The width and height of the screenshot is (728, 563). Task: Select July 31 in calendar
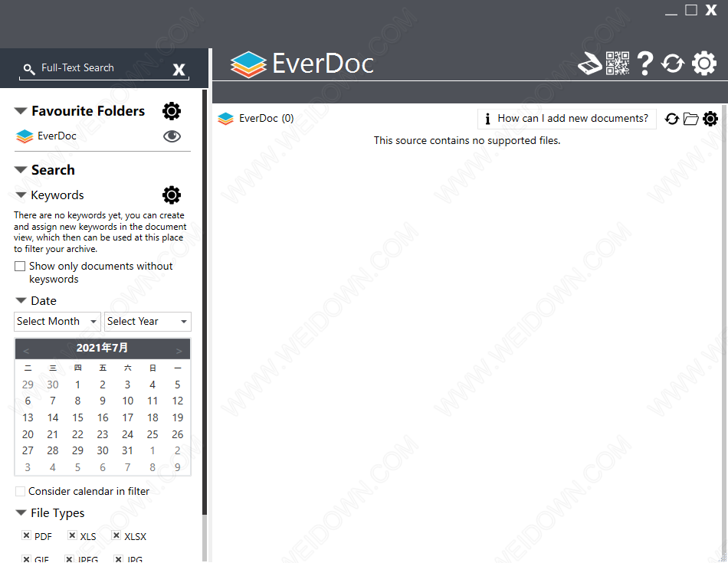[x=127, y=450]
